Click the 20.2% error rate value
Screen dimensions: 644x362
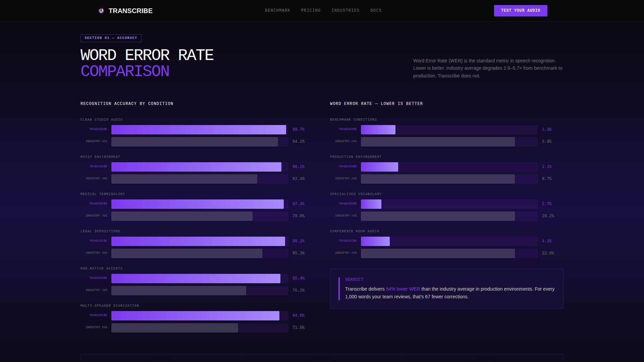[548, 216]
